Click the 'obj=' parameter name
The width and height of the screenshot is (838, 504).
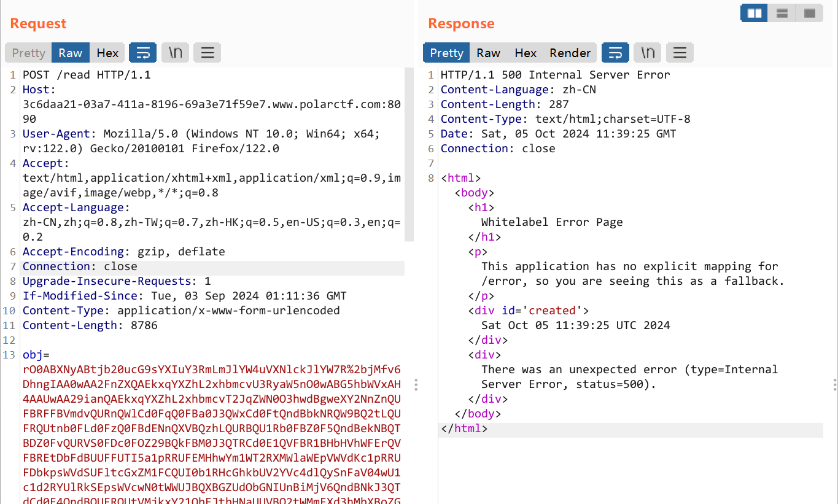point(36,355)
